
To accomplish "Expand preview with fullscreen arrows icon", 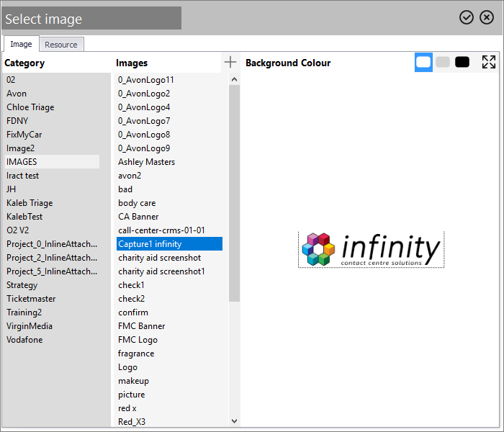I will point(489,62).
